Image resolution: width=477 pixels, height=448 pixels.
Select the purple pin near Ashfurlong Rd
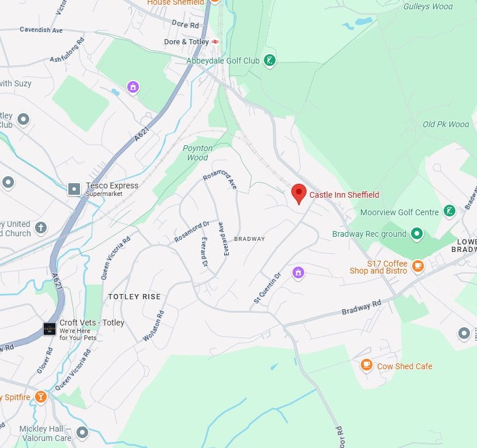pyautogui.click(x=133, y=87)
